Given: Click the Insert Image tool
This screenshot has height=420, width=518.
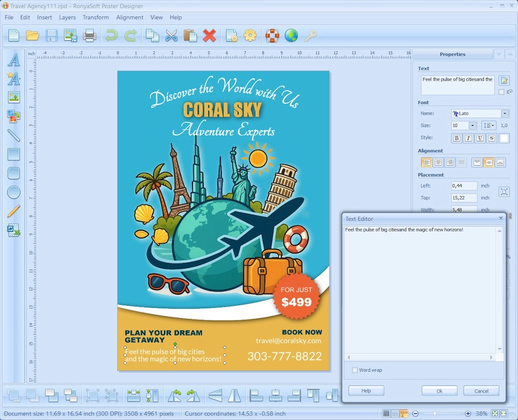Looking at the screenshot, I should 14,98.
